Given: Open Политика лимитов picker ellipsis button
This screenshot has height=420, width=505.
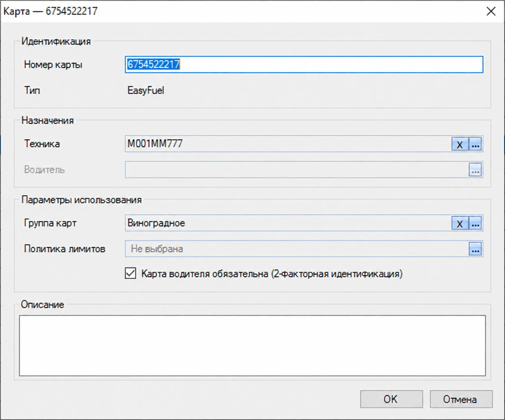Looking at the screenshot, I should 475,249.
